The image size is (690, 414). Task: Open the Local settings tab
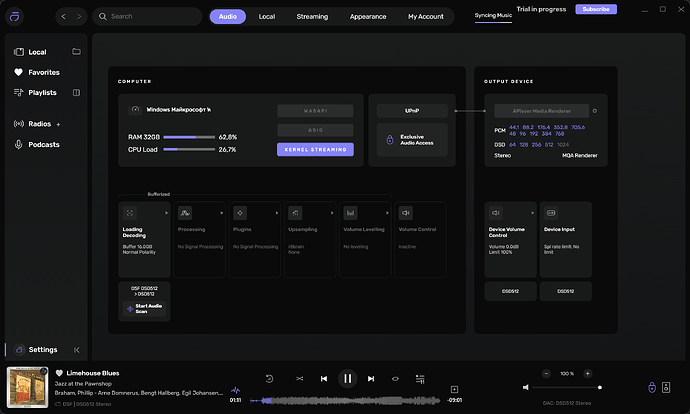267,17
